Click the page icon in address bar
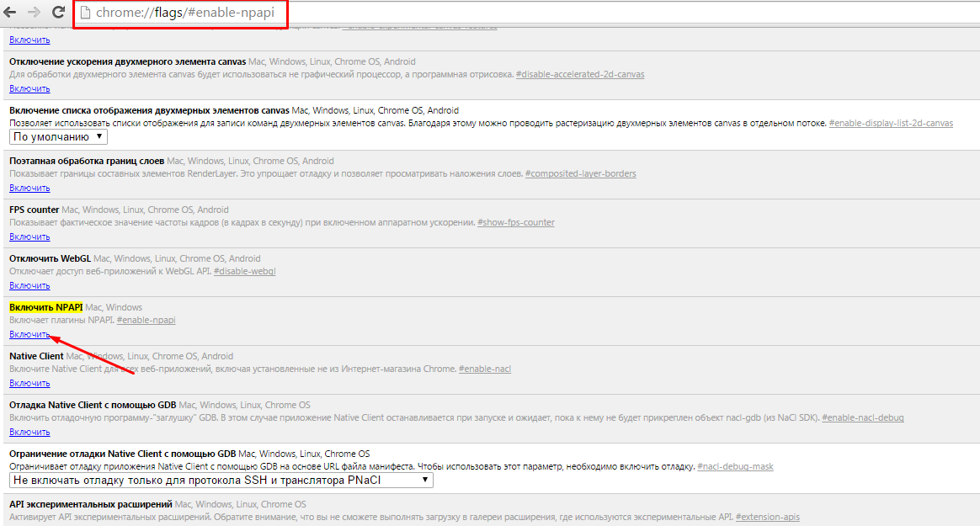 pyautogui.click(x=86, y=13)
